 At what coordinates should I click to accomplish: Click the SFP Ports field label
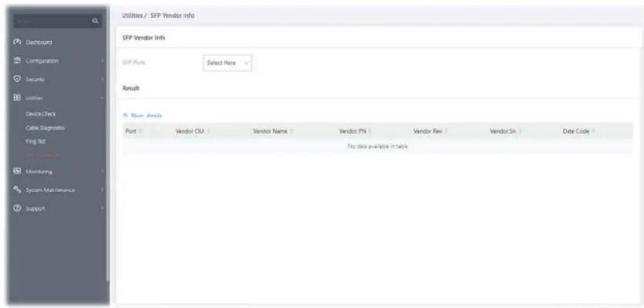click(134, 63)
